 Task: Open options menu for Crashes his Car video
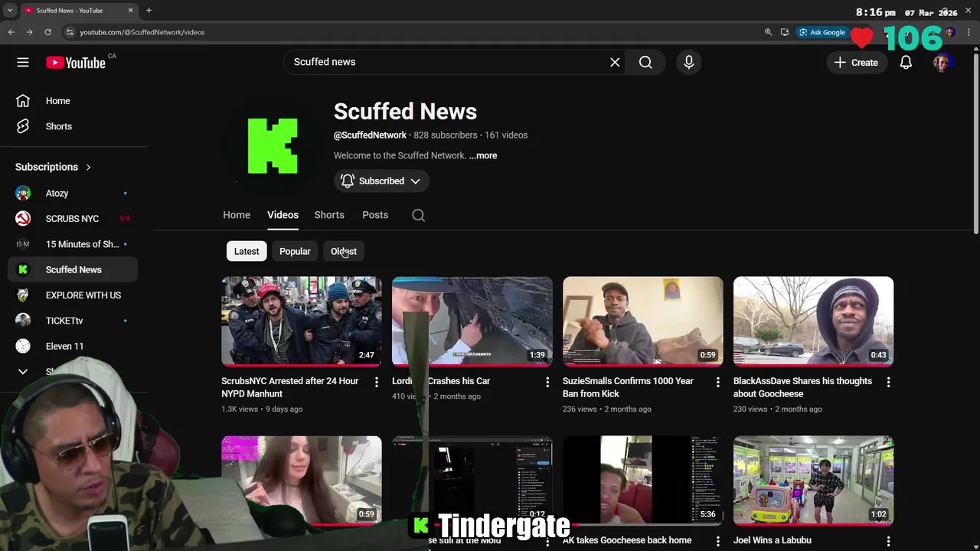(x=547, y=382)
